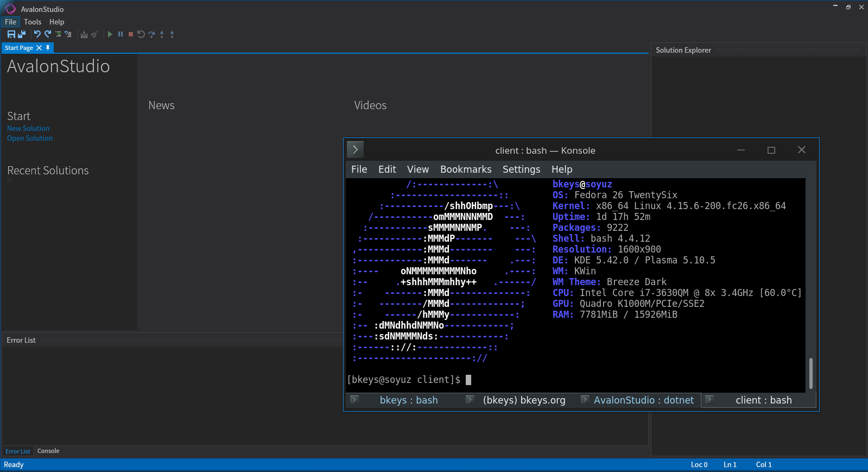
Task: Click terminal icon on 'AvalonStudio : dotnet' tab
Action: tap(585, 400)
